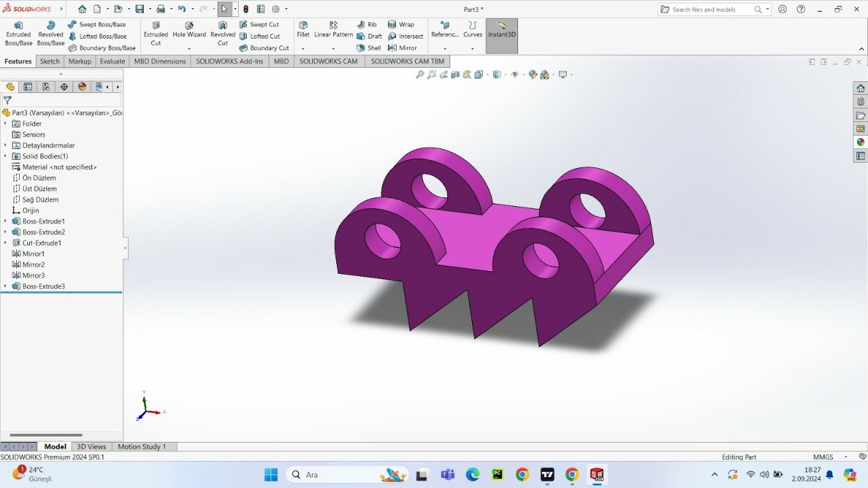This screenshot has height=488, width=868.
Task: Apply the Fillet tool
Action: coord(303,30)
